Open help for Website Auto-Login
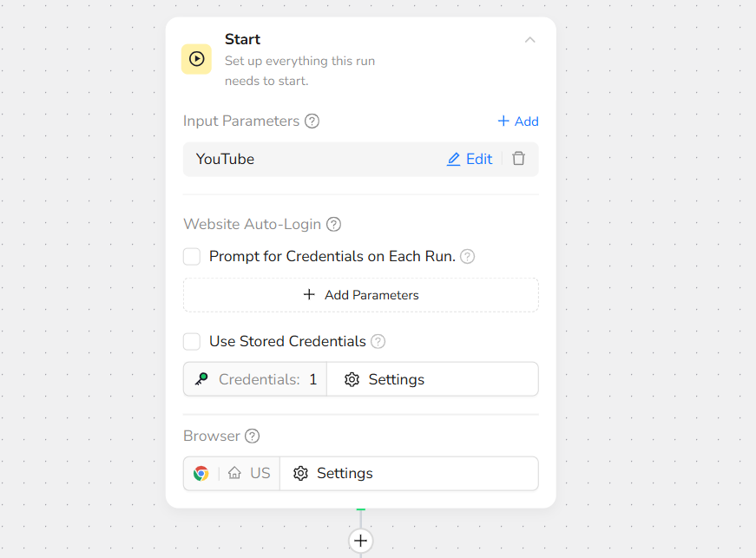The width and height of the screenshot is (756, 558). coord(333,225)
